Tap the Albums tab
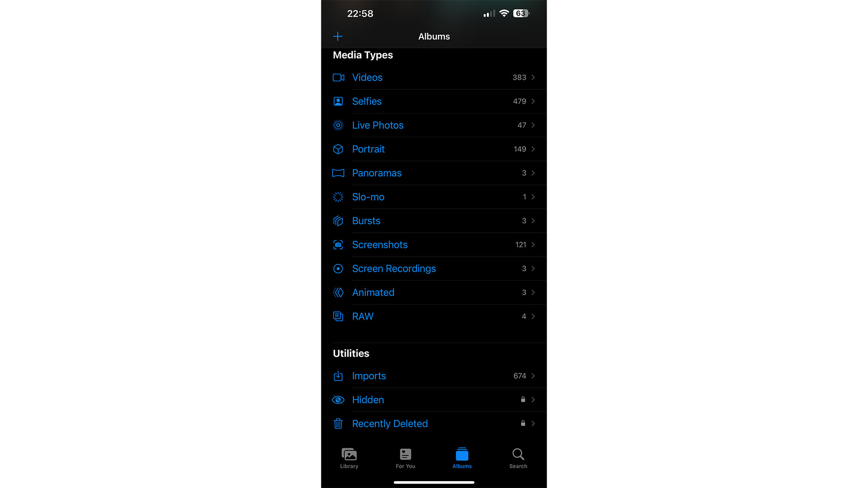 [462, 458]
